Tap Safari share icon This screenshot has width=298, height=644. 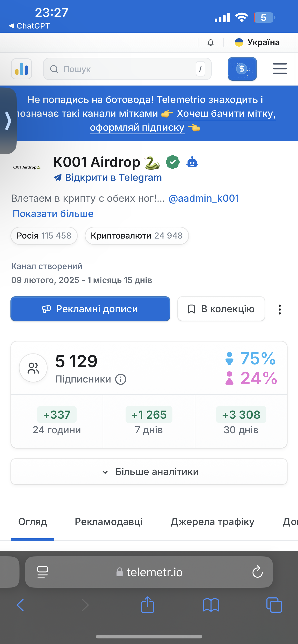[x=147, y=605]
